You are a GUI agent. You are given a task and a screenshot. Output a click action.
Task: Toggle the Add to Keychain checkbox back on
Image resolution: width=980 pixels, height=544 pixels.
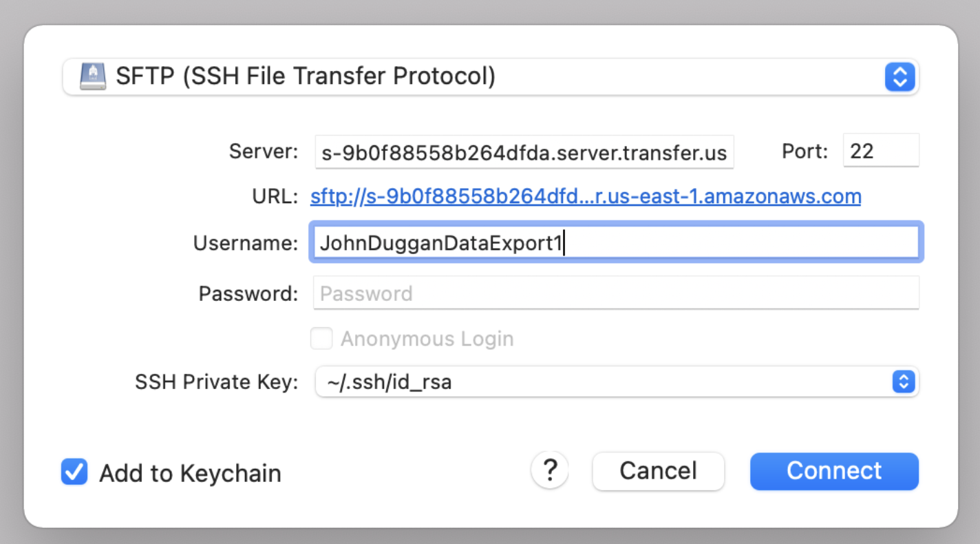(x=74, y=472)
